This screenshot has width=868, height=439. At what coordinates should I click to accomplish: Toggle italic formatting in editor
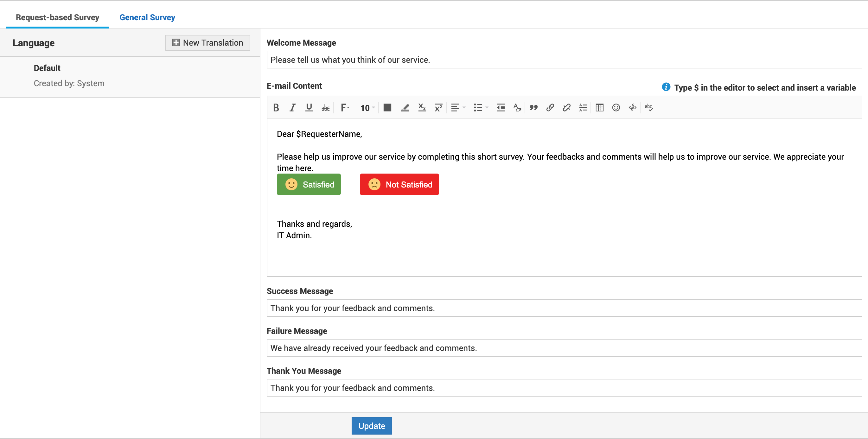pos(292,107)
